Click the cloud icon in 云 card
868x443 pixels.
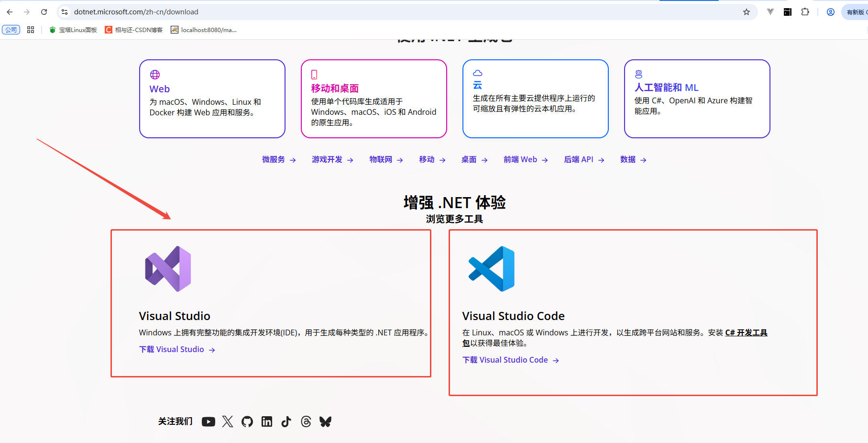coord(478,73)
